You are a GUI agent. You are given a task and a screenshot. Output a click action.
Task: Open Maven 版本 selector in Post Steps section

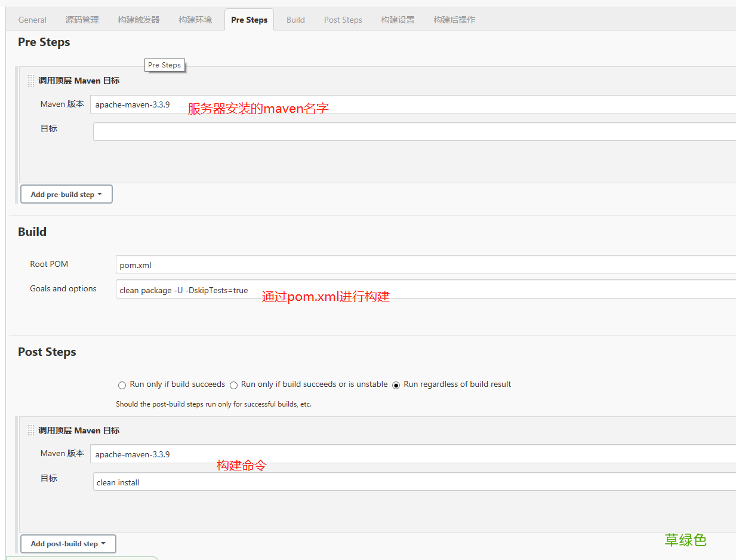(412, 454)
